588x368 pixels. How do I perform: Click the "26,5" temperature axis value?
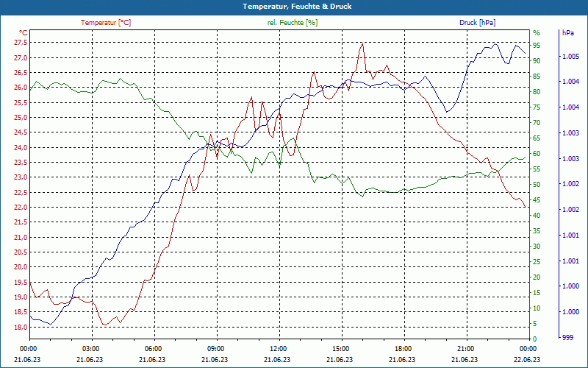21,72
